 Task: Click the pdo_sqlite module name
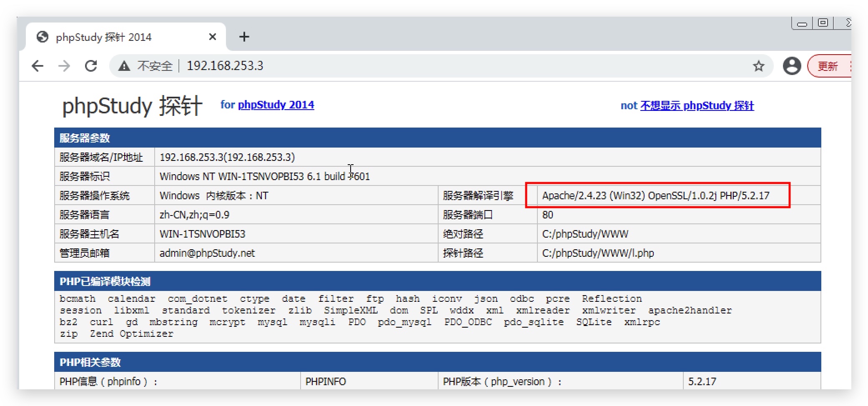(534, 322)
